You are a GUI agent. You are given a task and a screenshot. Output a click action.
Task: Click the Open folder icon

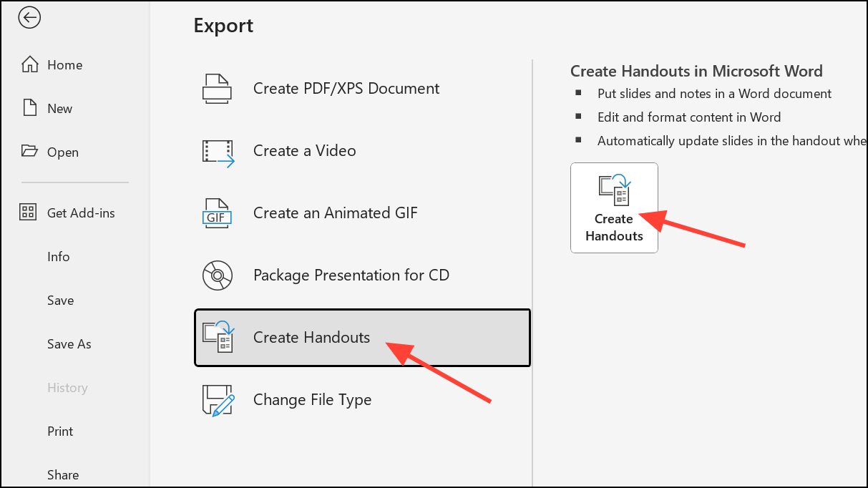(x=29, y=152)
